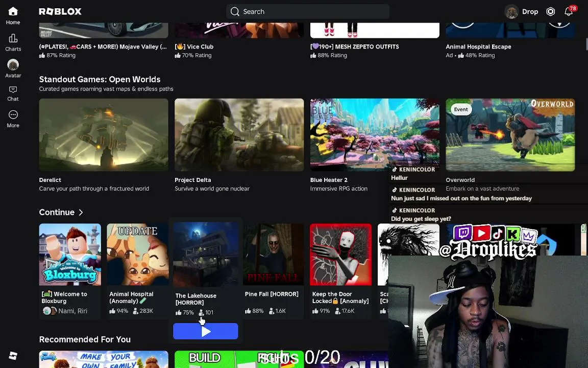Open Keep the Door Locked thumbnail

[x=340, y=255]
